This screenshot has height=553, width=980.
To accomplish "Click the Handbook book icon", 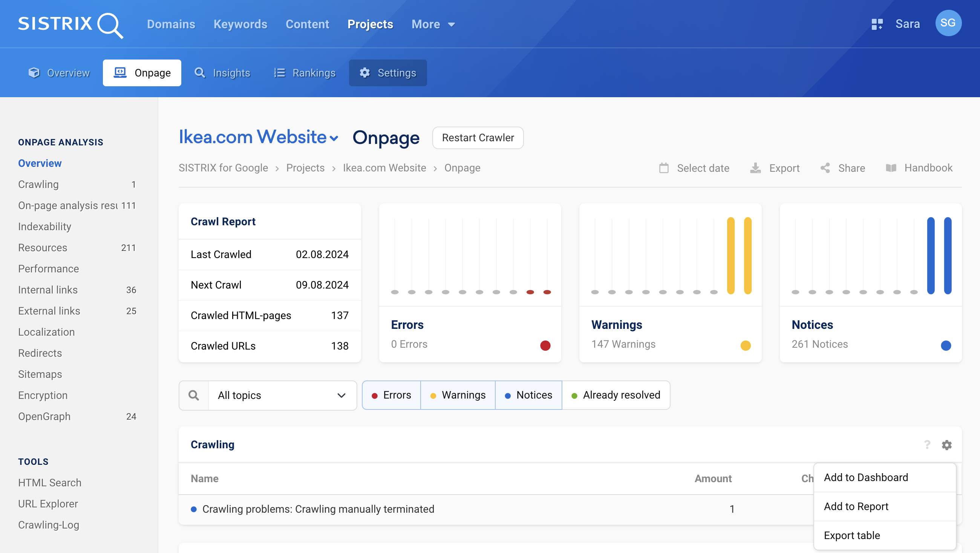I will coord(891,168).
